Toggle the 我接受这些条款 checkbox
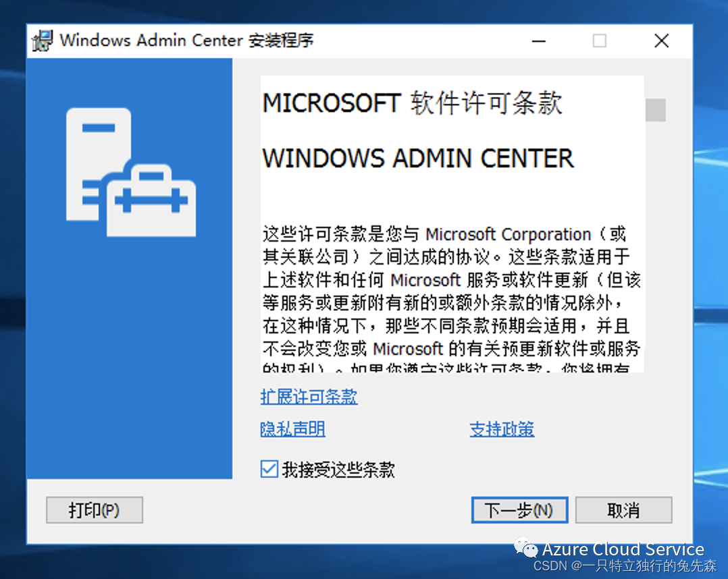The image size is (728, 579). pos(269,469)
